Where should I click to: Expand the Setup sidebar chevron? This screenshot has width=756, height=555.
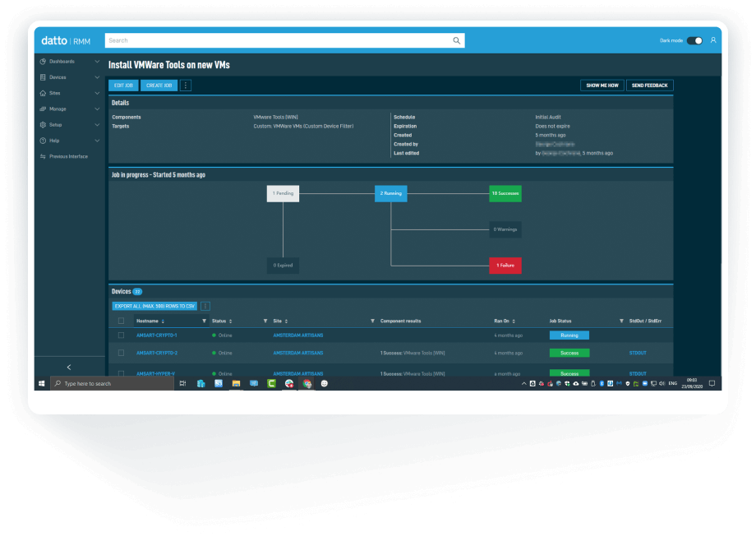[97, 125]
